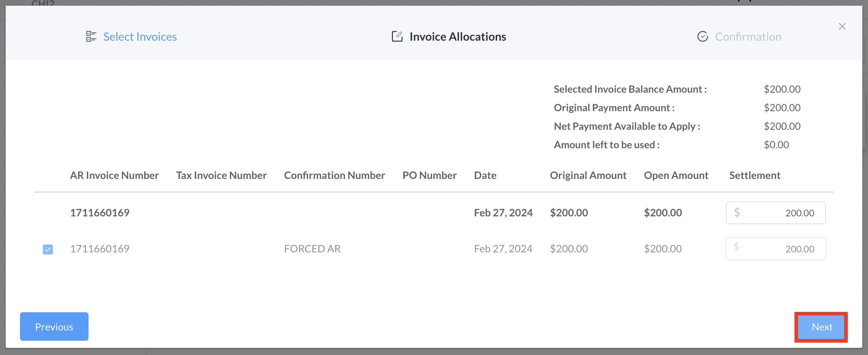Select the Invoice Allocations step label
868x355 pixels.
458,37
